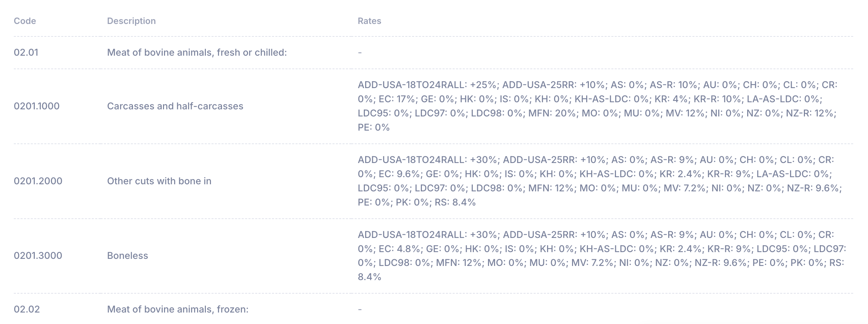Click the Description column header
This screenshot has width=868, height=324.
[x=131, y=21]
